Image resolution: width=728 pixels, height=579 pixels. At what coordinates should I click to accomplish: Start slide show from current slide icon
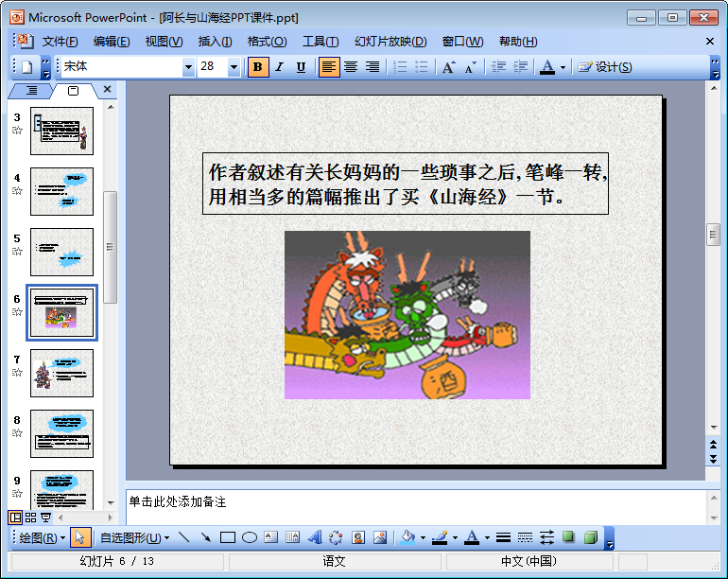46,518
